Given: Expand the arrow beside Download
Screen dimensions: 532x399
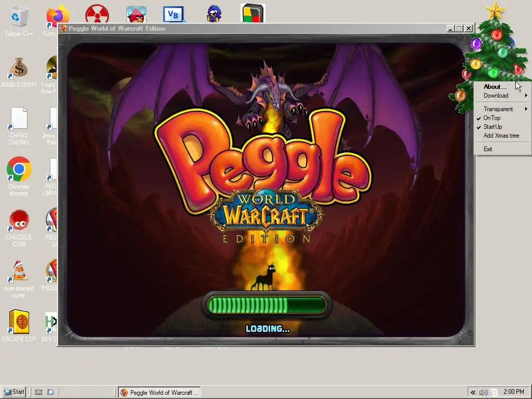Looking at the screenshot, I should 526,96.
